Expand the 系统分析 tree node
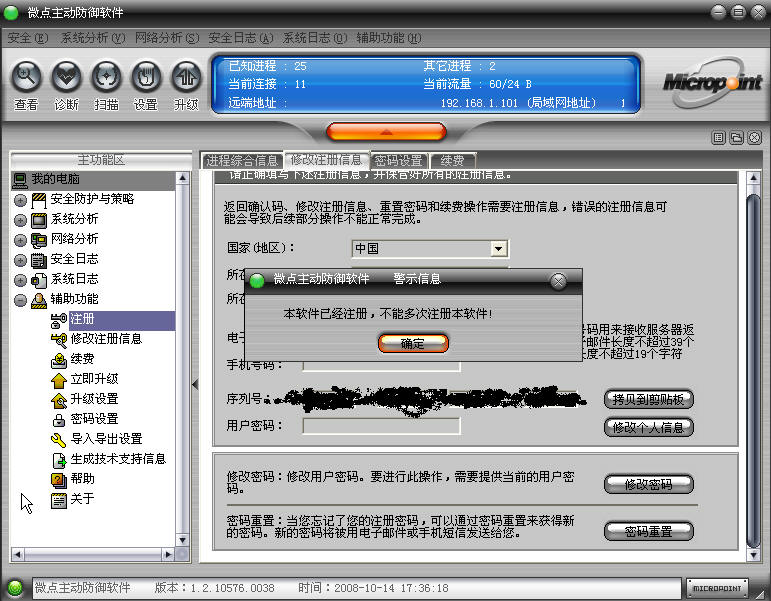 [20, 220]
